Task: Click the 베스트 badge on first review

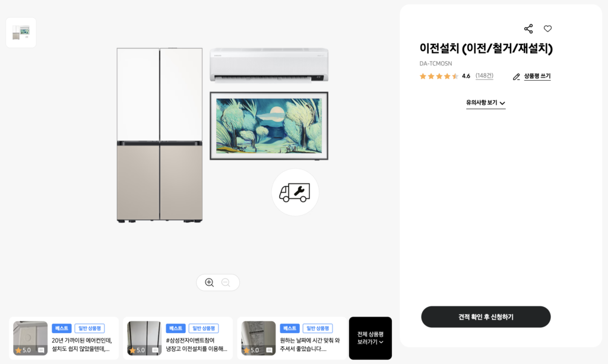Action: (x=61, y=328)
